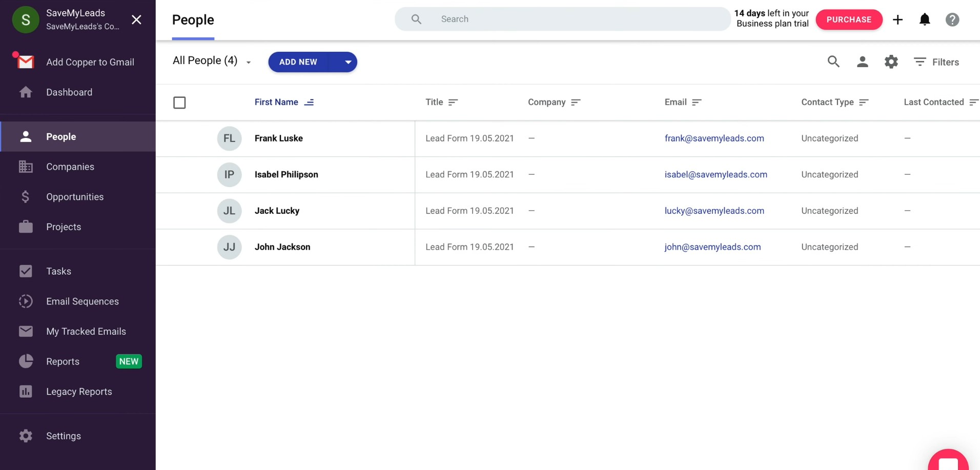Sort by First Name column icon
980x470 pixels.
(x=309, y=103)
